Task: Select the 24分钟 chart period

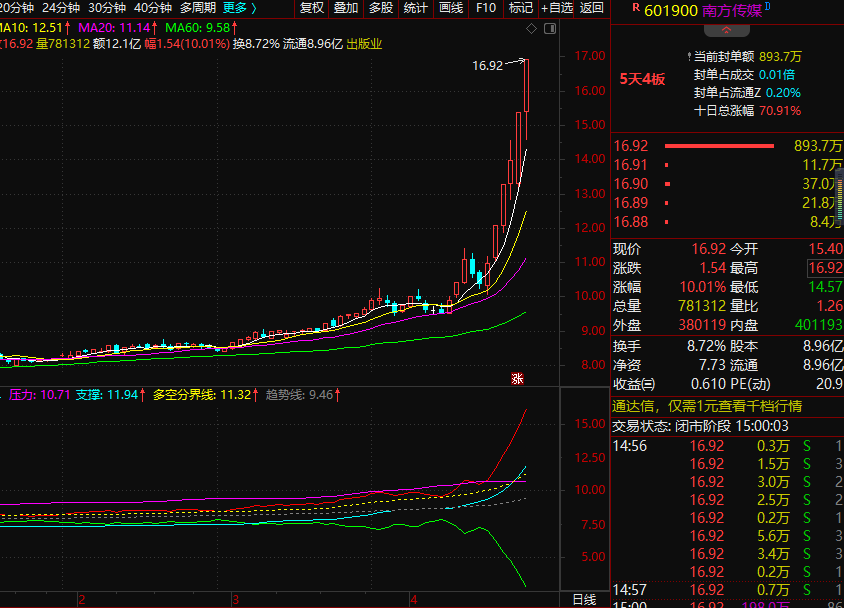Action: click(61, 8)
